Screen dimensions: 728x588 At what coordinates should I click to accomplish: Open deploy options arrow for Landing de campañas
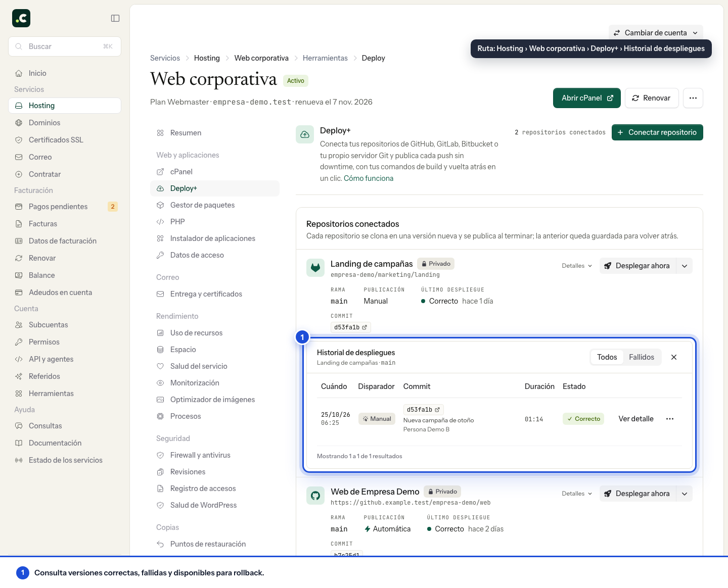(685, 266)
